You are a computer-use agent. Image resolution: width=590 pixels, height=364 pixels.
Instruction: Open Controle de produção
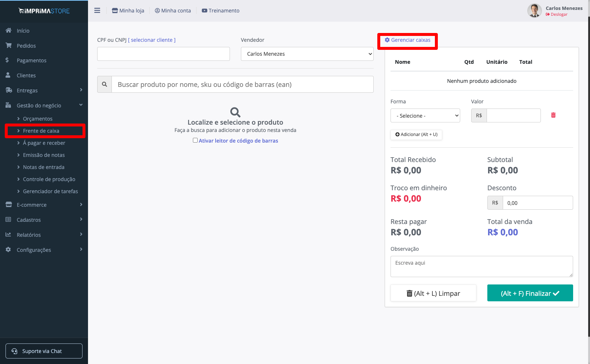(x=49, y=179)
